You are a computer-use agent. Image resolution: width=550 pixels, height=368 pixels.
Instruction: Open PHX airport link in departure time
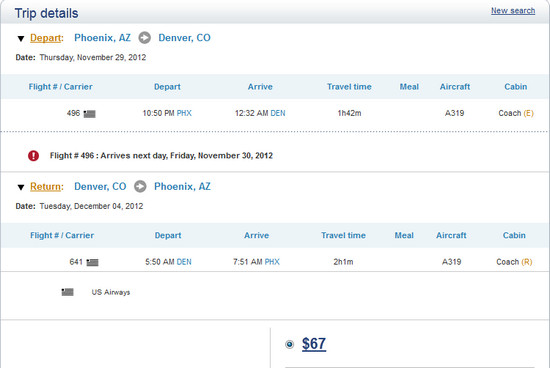(x=184, y=113)
